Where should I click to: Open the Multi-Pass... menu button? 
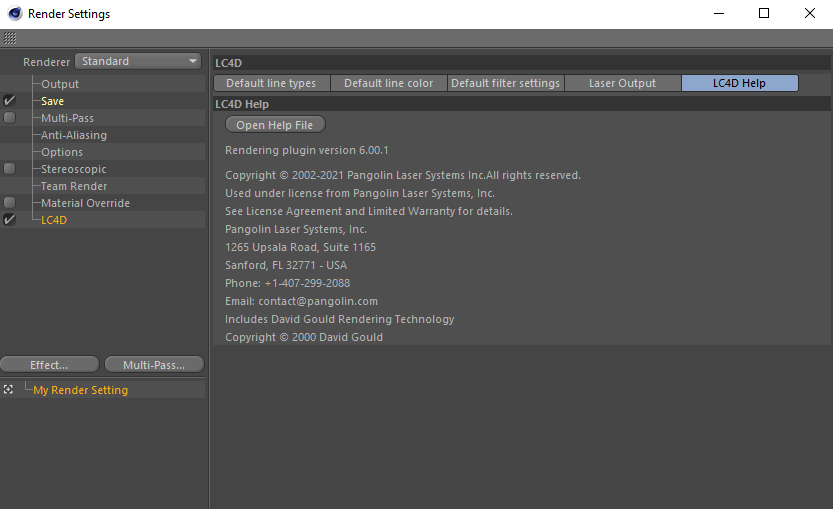click(x=154, y=365)
